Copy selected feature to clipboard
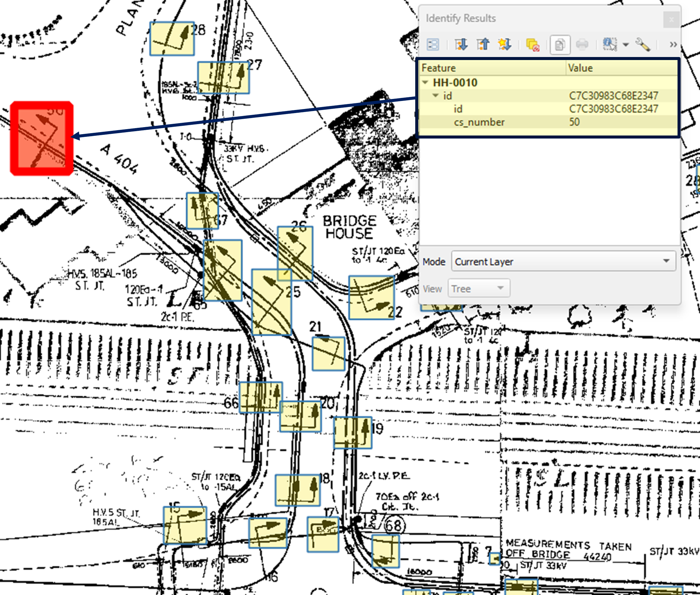700x595 pixels. 560,45
